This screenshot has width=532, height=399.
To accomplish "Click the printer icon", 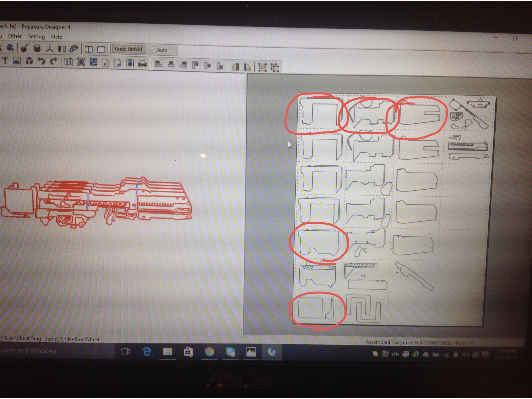I will pos(142,64).
